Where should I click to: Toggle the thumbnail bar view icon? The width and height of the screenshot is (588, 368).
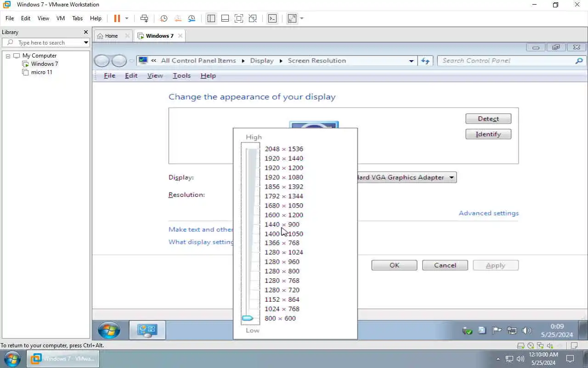(x=225, y=18)
